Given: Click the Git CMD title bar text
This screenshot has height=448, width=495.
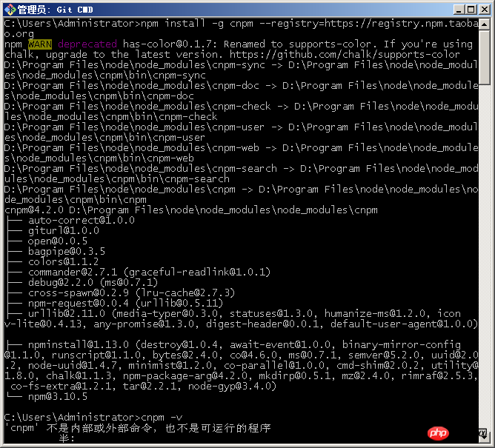Looking at the screenshot, I should tap(56, 10).
